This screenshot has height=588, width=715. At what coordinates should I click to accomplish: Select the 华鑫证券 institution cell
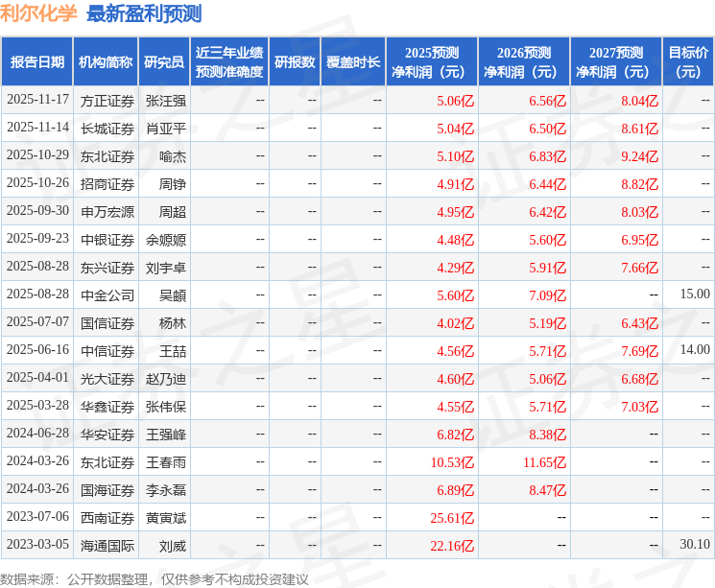point(107,407)
